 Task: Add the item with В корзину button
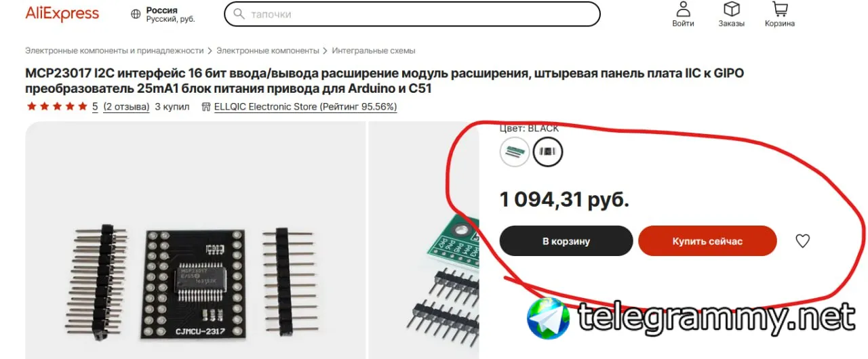[x=566, y=241]
